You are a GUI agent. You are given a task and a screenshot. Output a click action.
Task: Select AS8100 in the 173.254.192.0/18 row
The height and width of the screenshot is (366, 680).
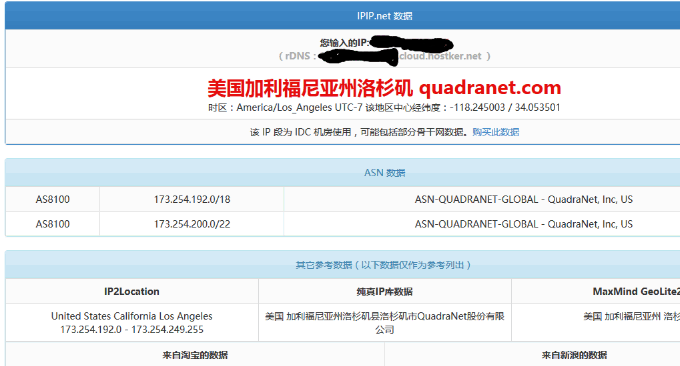(52, 199)
